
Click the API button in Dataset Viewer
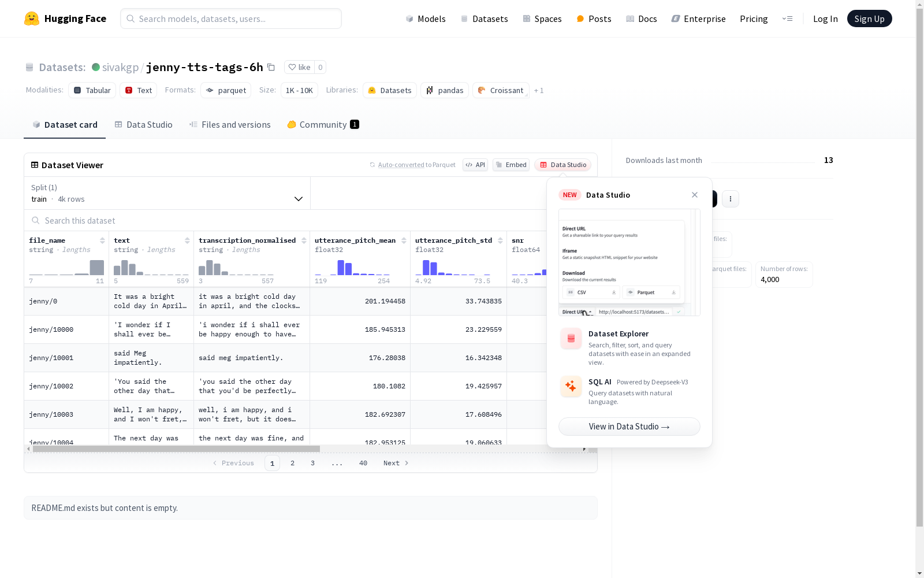[x=475, y=165]
